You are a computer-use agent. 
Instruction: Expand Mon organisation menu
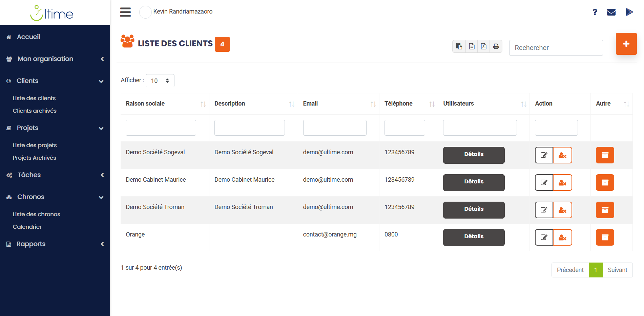click(55, 59)
